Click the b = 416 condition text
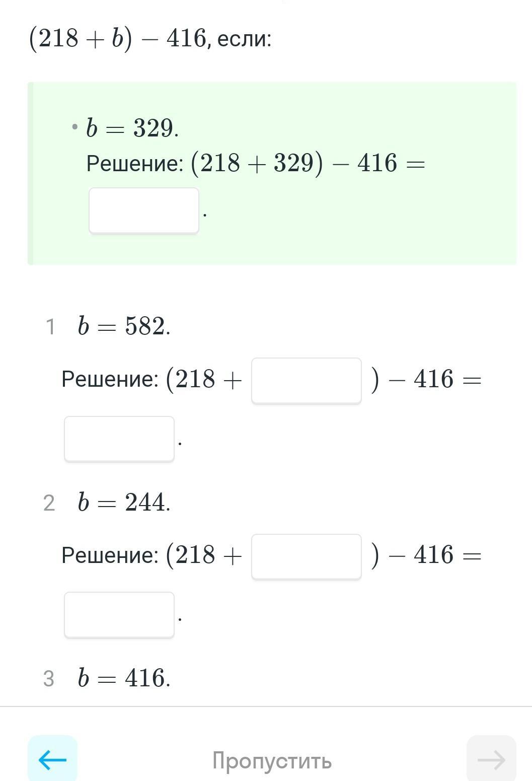The image size is (532, 781). click(124, 678)
